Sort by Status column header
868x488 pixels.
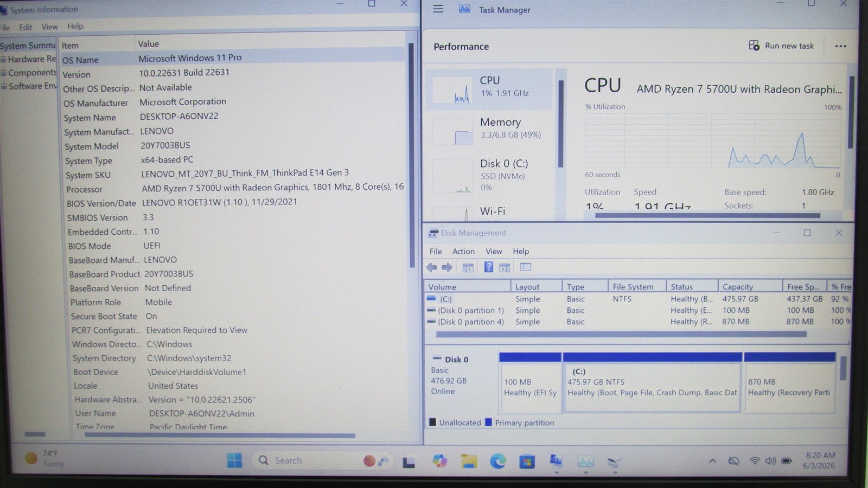[x=692, y=287]
